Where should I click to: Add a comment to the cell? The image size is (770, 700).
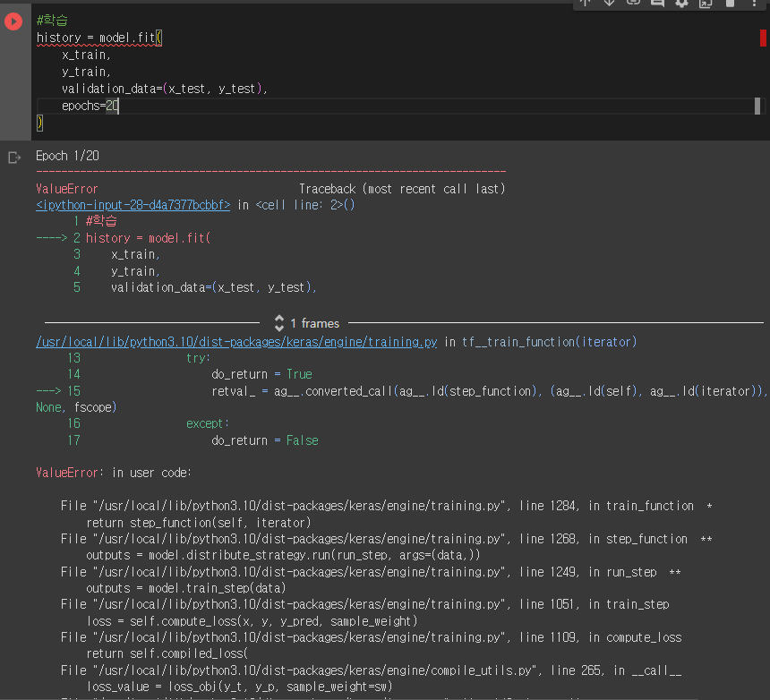(x=657, y=3)
